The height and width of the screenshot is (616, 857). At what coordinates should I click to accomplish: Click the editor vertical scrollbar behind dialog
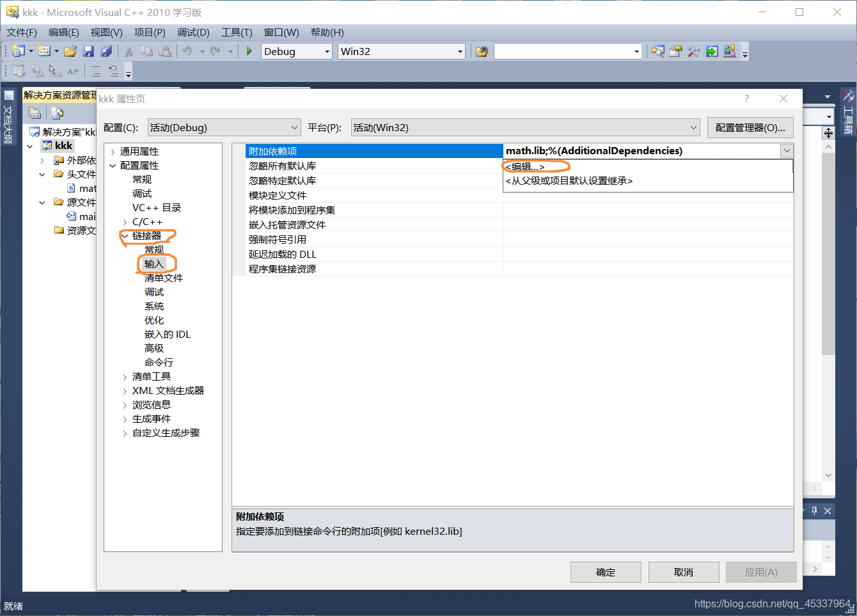click(828, 310)
